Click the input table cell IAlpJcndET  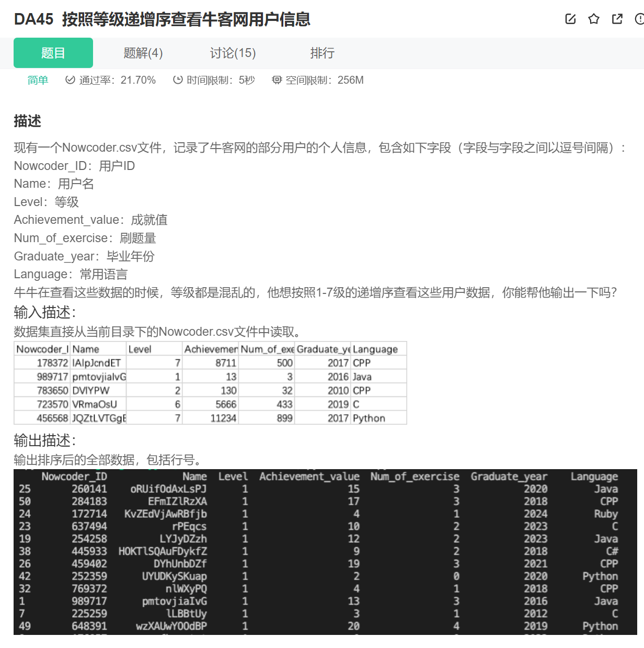coord(98,363)
